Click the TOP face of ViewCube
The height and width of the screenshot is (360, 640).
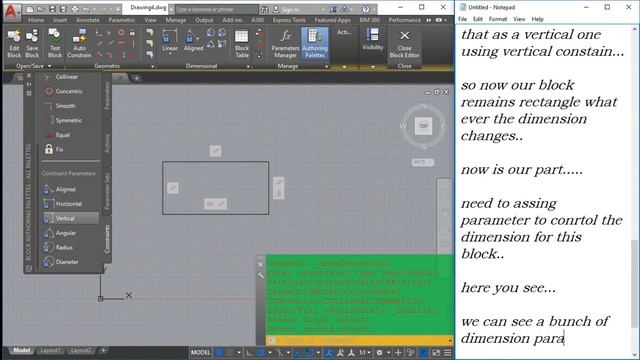click(x=423, y=126)
